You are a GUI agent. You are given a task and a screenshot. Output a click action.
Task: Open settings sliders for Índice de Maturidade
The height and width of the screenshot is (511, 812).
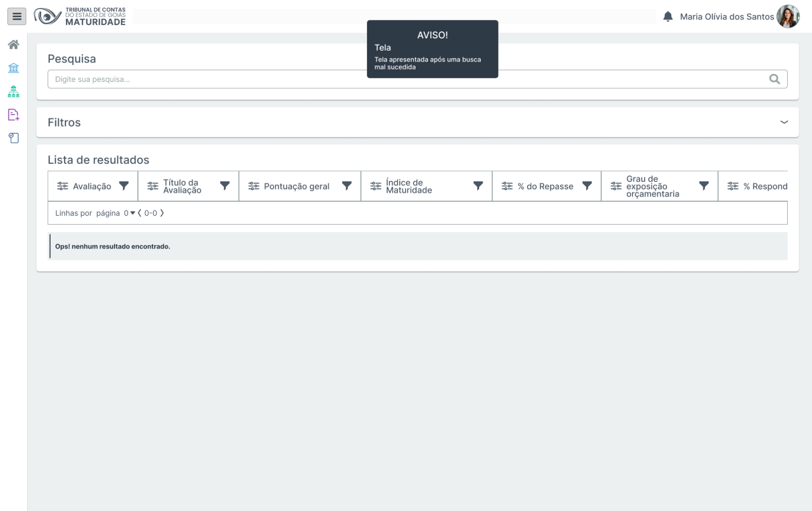375,186
